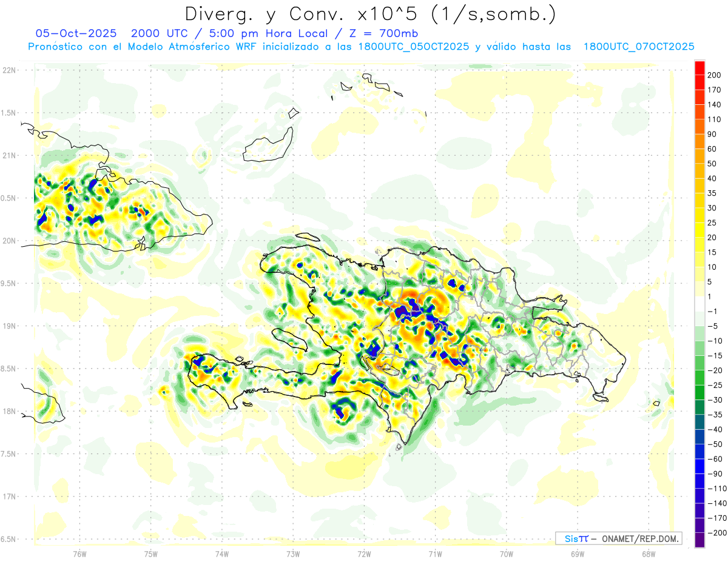
Task: Click the 22N latitude axis label
Action: point(9,70)
